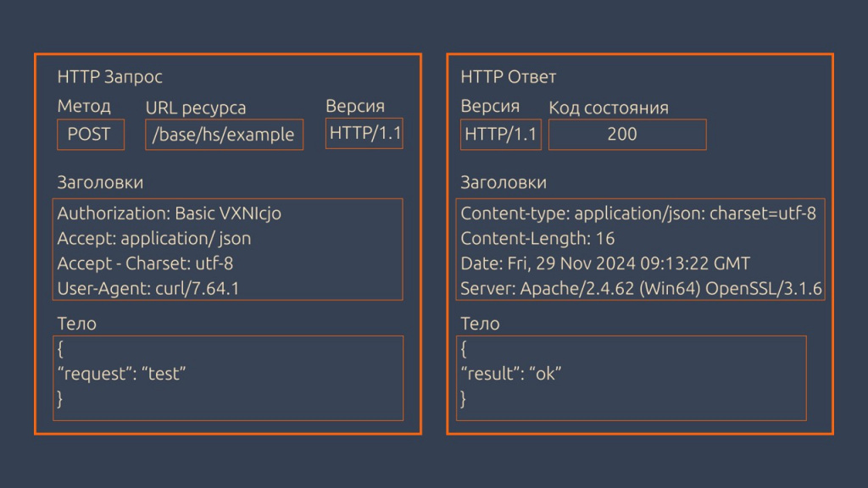Viewport: 868px width, 488px height.
Task: Click the 200 status code box
Action: tap(626, 134)
